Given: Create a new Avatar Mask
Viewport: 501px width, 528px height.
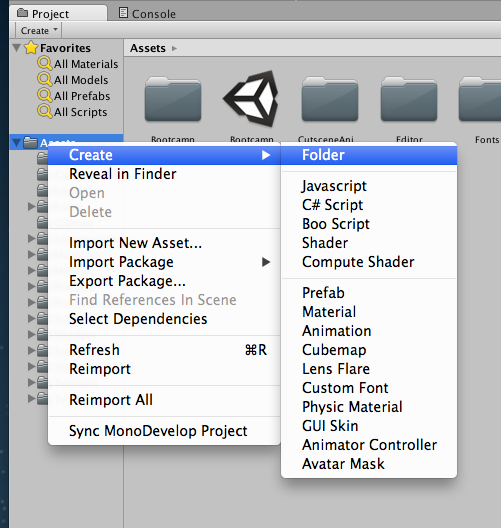Looking at the screenshot, I should (x=369, y=464).
